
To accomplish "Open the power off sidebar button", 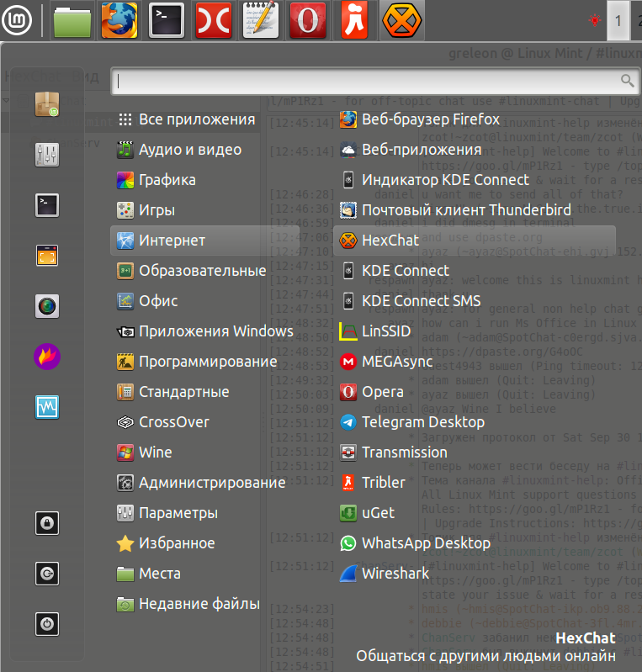I will click(x=47, y=624).
